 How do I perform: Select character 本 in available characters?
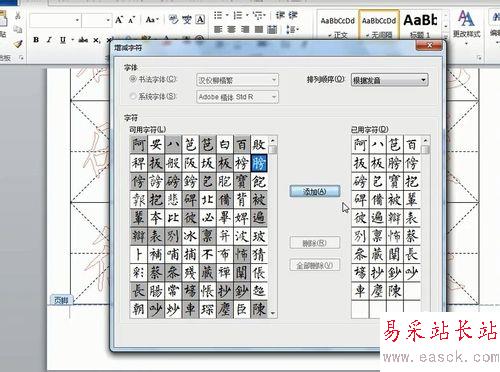[156, 218]
